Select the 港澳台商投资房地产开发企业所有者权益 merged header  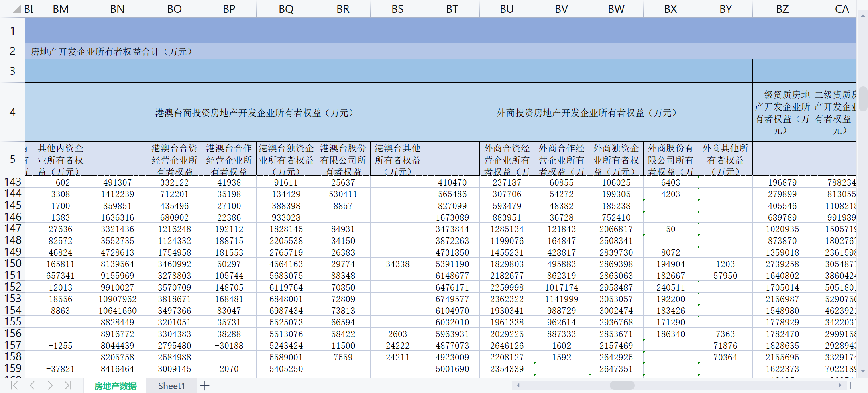(257, 113)
